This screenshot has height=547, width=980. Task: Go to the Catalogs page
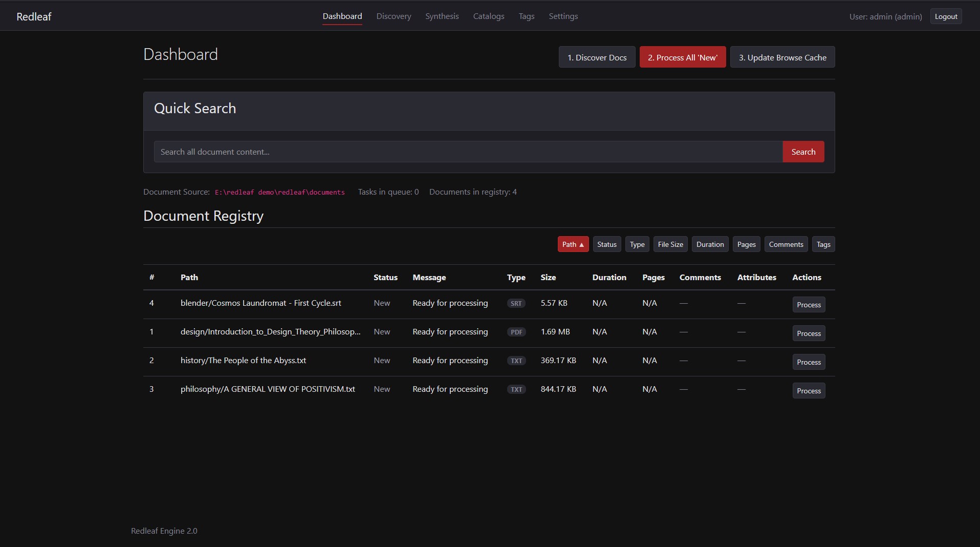(x=488, y=16)
